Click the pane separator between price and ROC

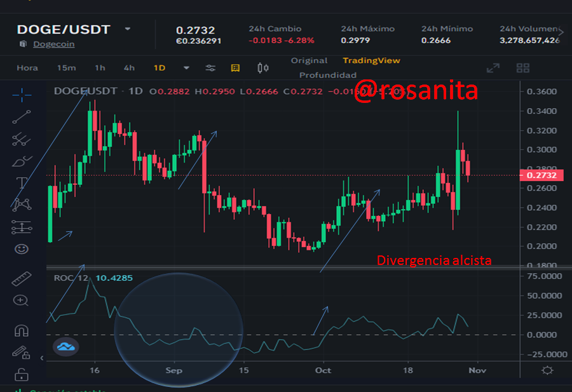[283, 267]
